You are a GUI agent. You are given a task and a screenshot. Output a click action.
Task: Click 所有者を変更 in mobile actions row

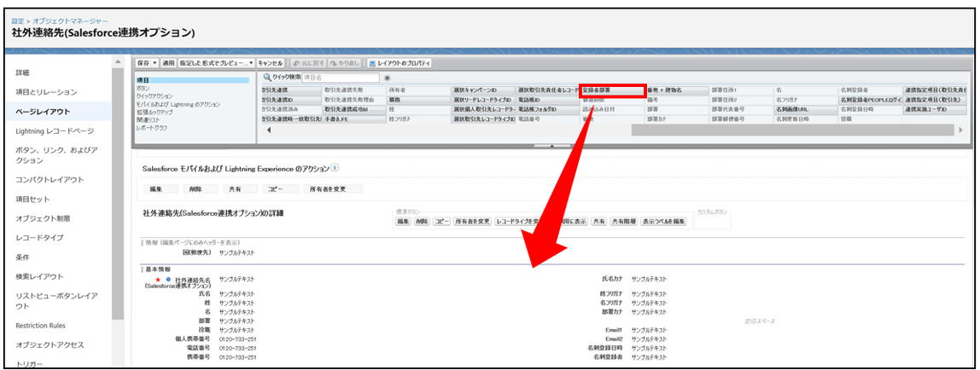333,189
